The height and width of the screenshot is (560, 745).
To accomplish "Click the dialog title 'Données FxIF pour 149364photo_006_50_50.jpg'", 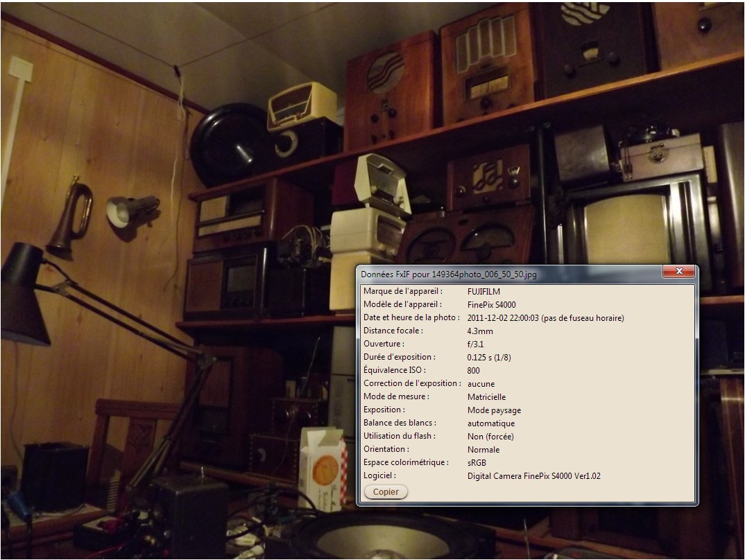I will [x=449, y=274].
